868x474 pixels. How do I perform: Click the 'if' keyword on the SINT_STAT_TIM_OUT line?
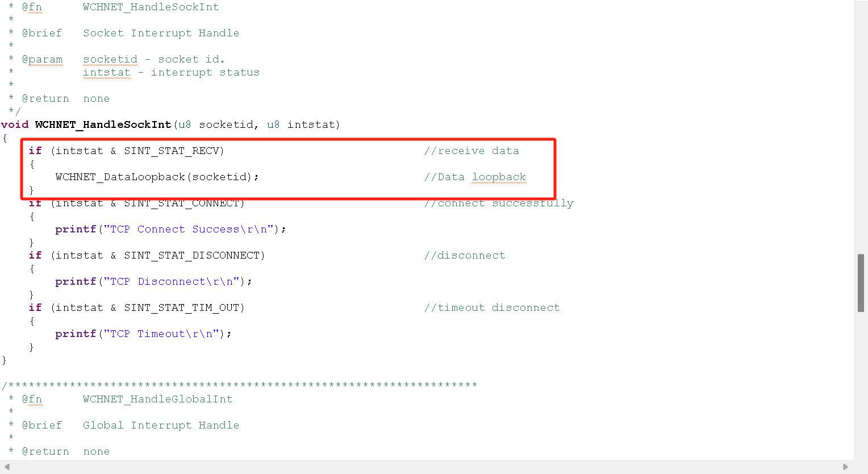(x=35, y=307)
